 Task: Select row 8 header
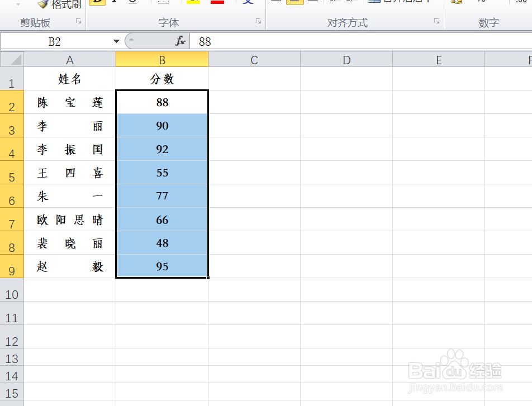point(12,243)
